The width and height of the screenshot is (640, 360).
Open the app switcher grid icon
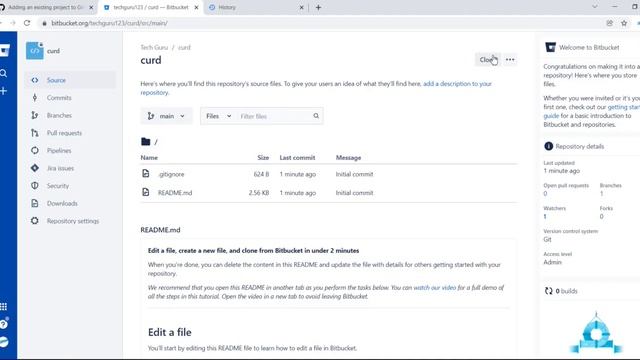(x=4, y=307)
